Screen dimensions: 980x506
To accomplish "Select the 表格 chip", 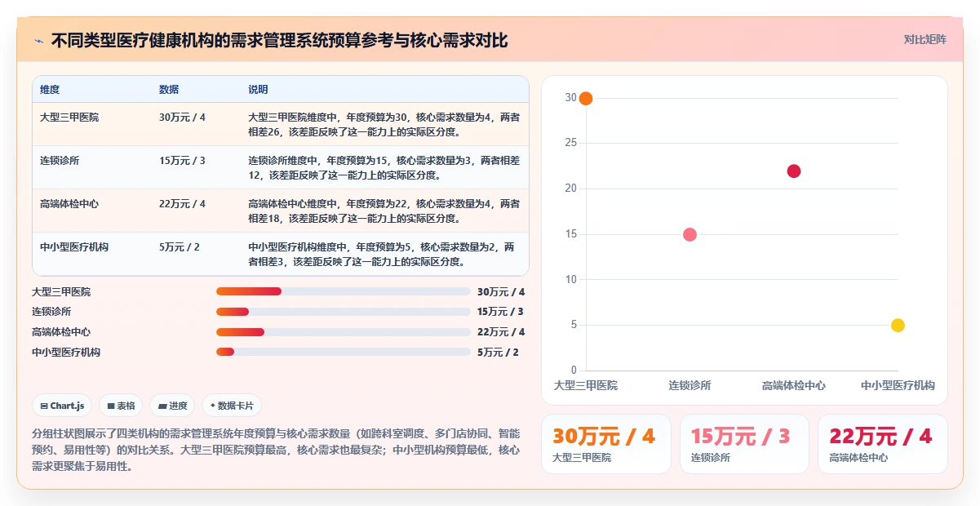I will tap(121, 406).
